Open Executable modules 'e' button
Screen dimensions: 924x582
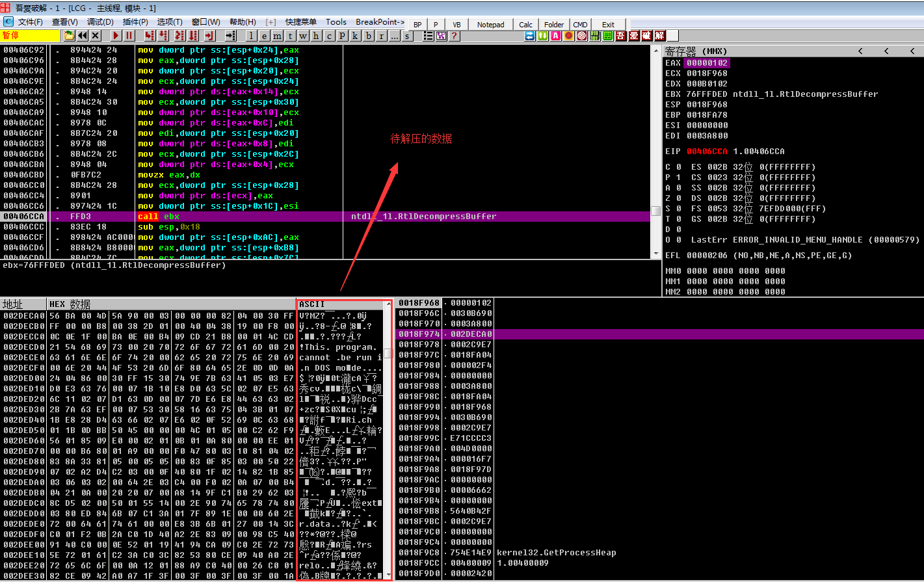[x=264, y=36]
